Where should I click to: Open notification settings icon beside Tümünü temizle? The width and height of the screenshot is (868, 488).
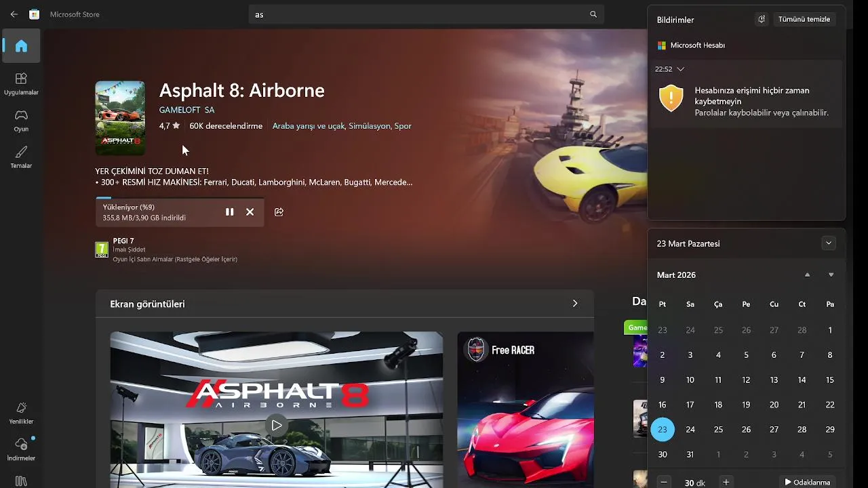tap(762, 19)
